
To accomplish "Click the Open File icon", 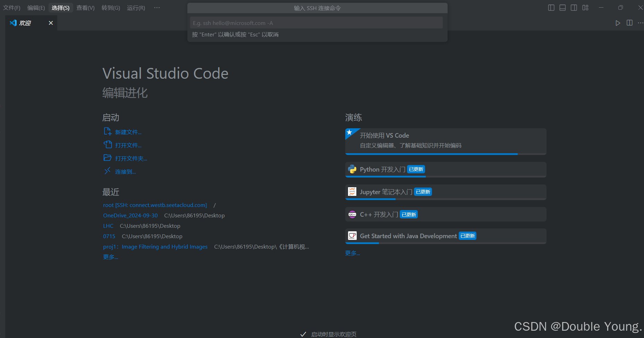I will 108,145.
